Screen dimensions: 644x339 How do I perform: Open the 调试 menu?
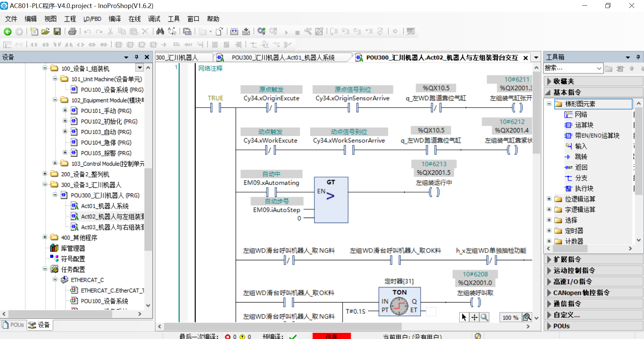154,19
